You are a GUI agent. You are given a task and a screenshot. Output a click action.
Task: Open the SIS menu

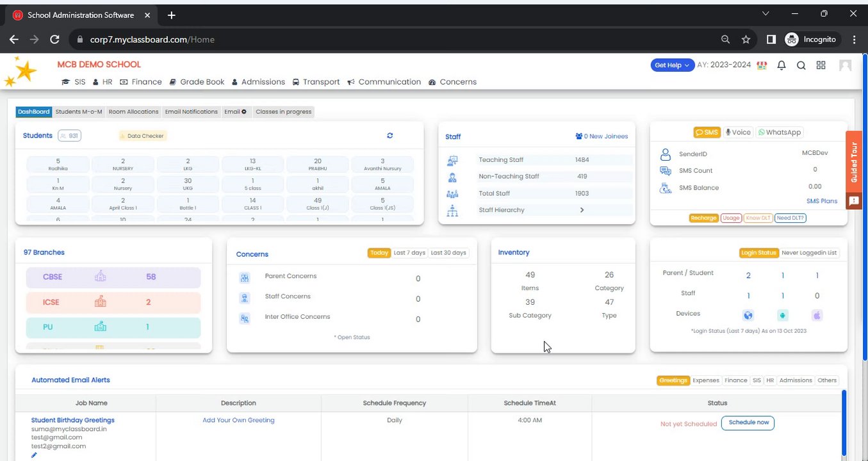[x=74, y=82]
